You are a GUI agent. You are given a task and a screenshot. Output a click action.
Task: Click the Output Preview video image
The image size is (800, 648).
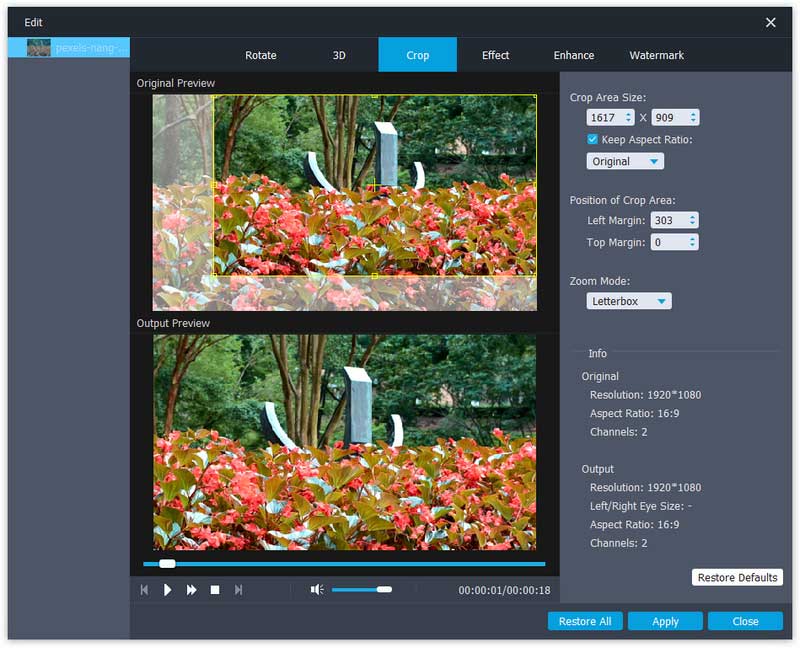pos(344,442)
